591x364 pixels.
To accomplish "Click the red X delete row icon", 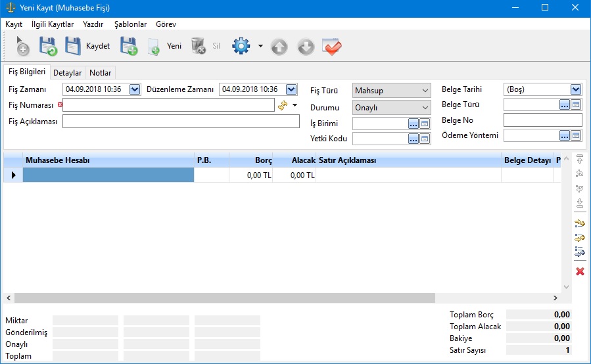I will [580, 271].
